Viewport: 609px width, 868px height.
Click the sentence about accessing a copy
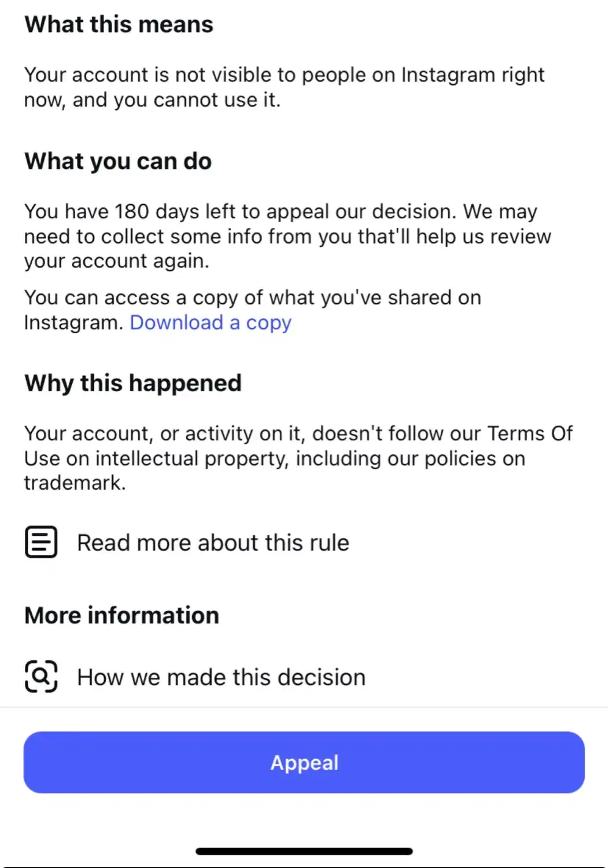click(252, 298)
